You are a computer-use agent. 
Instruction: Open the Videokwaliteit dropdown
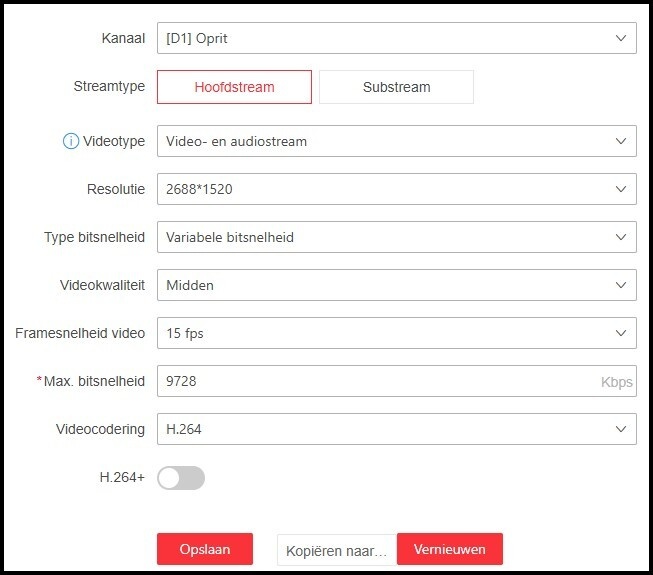(x=396, y=285)
